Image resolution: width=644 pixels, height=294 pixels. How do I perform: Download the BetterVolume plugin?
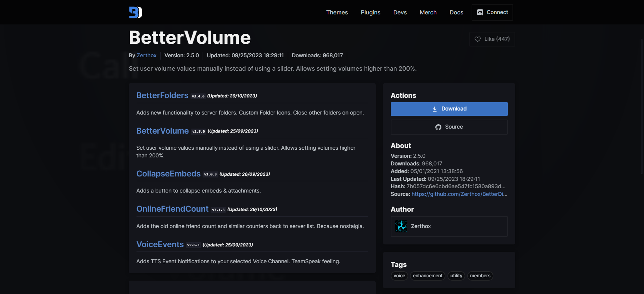pyautogui.click(x=449, y=109)
